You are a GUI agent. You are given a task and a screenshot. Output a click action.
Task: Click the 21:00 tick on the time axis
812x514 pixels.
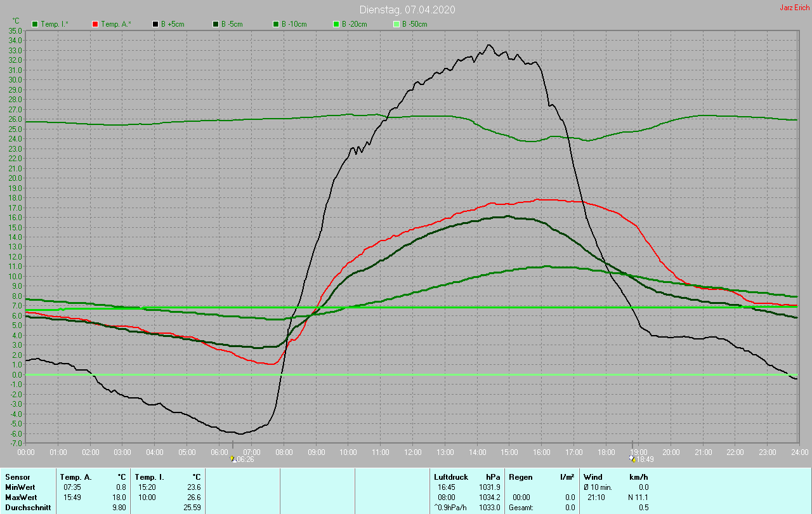[x=702, y=452]
